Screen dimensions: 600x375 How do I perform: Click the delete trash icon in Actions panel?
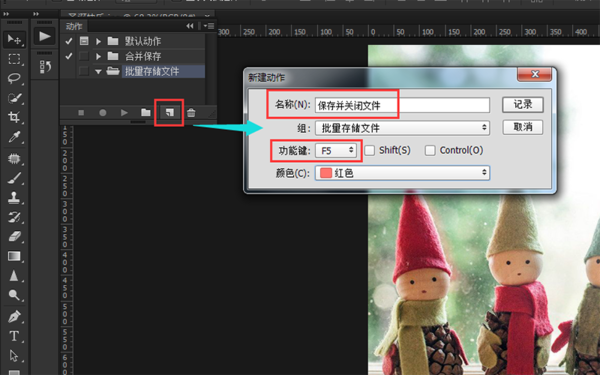point(191,112)
